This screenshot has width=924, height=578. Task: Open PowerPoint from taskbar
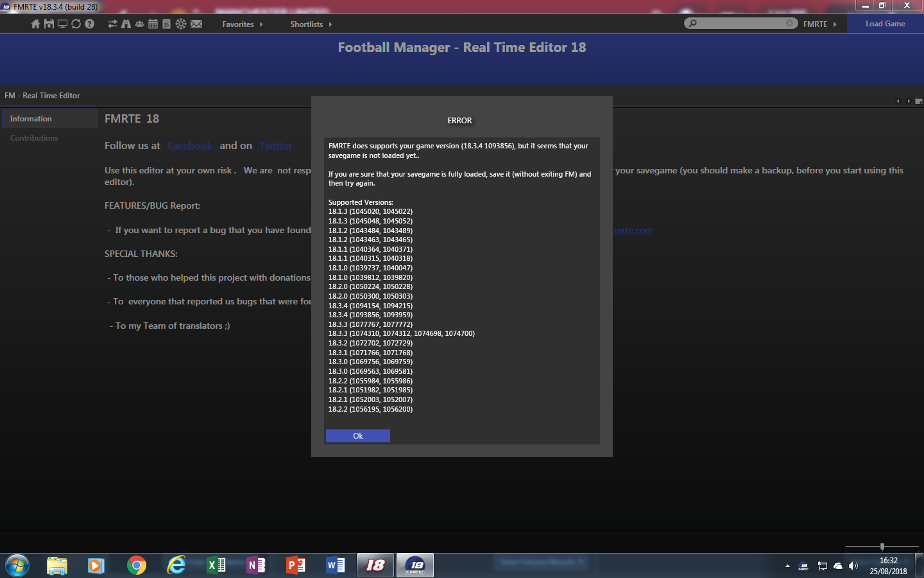tap(296, 566)
